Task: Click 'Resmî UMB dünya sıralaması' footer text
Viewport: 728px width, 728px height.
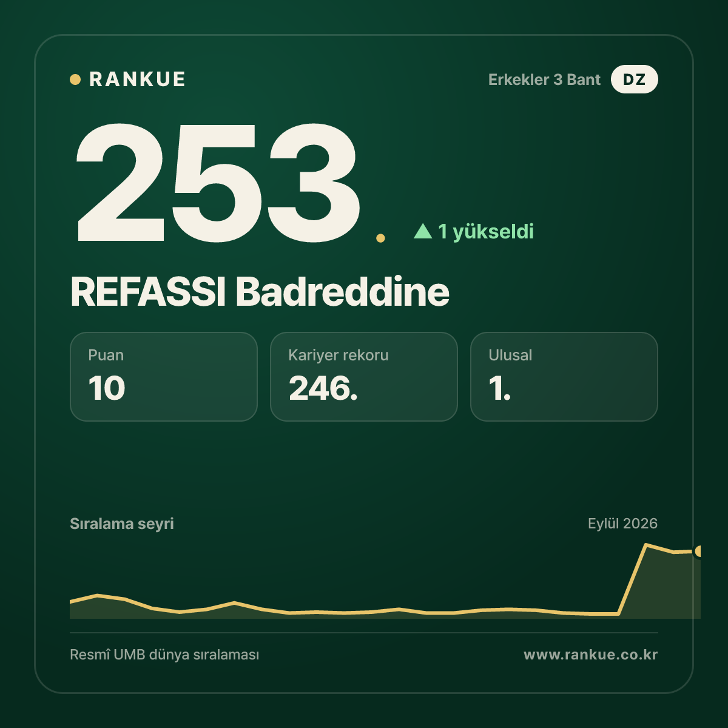Action: 164,655
